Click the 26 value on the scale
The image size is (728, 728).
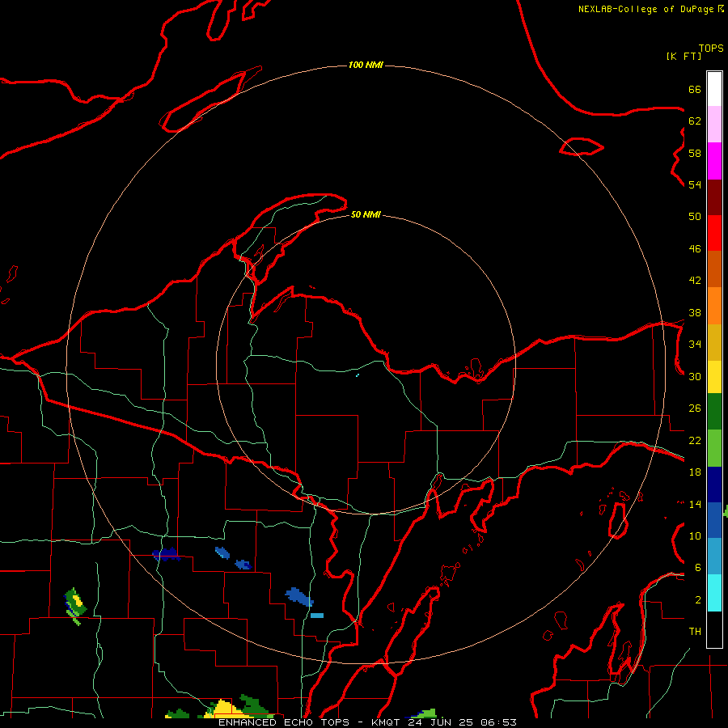[695, 408]
